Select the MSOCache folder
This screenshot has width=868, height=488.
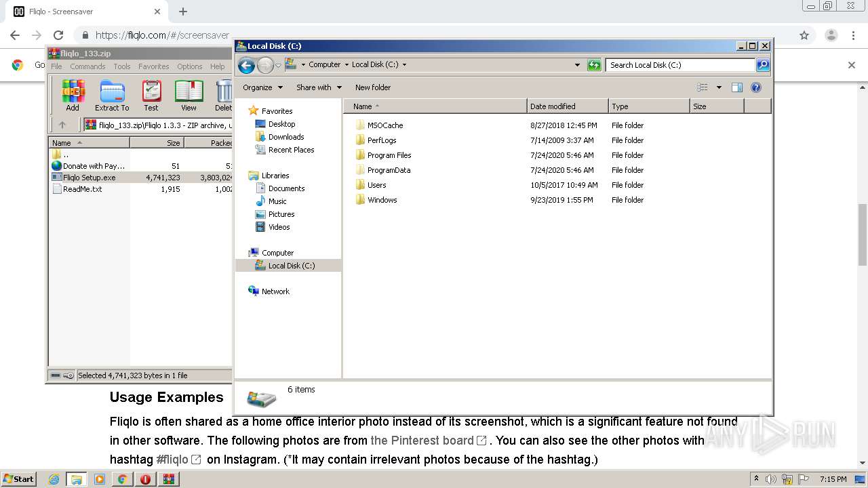coord(385,125)
